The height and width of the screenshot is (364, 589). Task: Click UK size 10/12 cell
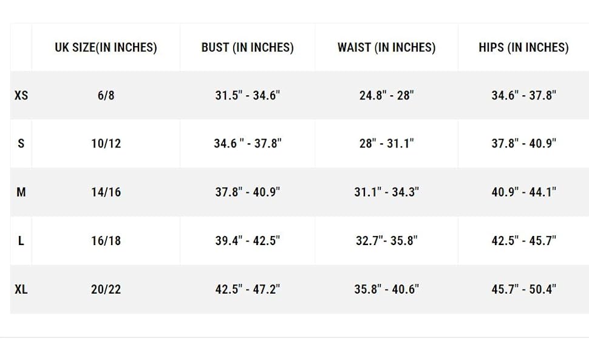point(106,144)
